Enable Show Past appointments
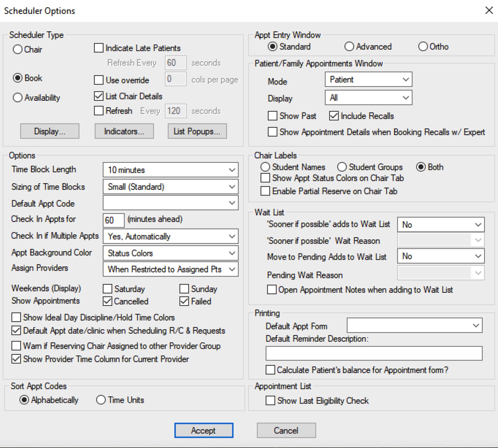Screen dimensions: 498x448 click(272, 116)
